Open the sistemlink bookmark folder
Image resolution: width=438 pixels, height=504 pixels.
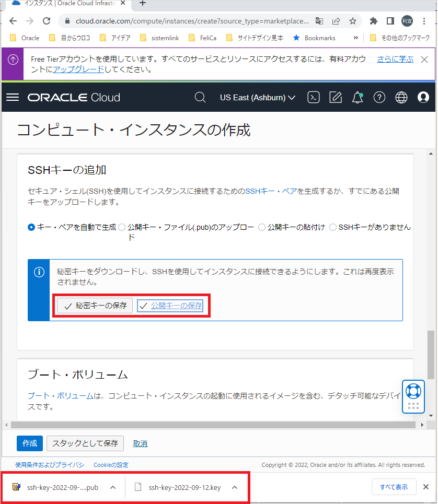159,38
